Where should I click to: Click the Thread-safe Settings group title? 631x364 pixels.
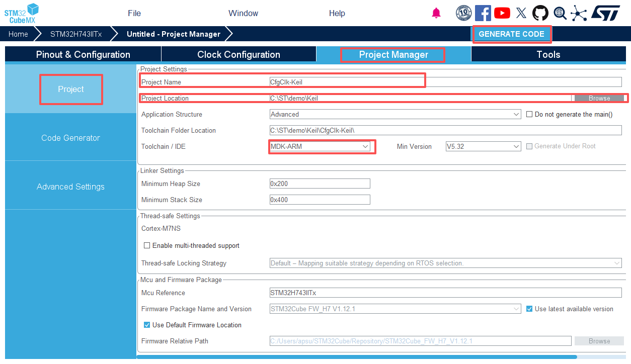(x=170, y=216)
